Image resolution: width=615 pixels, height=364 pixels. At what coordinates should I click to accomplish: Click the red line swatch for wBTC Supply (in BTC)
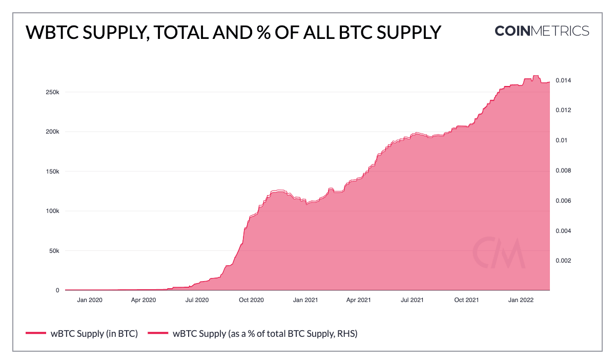click(x=36, y=334)
